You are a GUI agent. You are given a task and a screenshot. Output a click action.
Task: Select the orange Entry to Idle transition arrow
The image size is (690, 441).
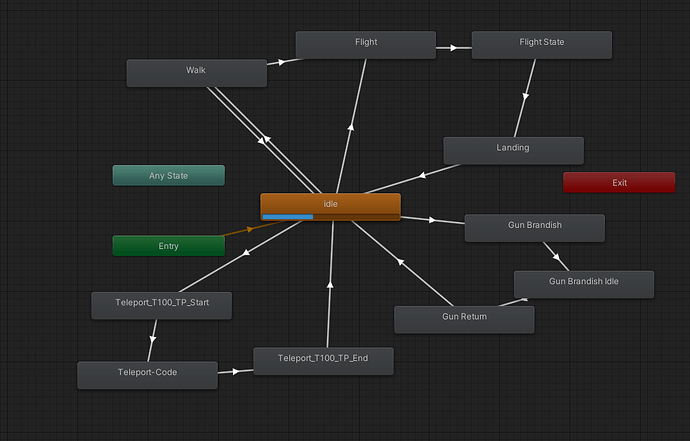(250, 229)
